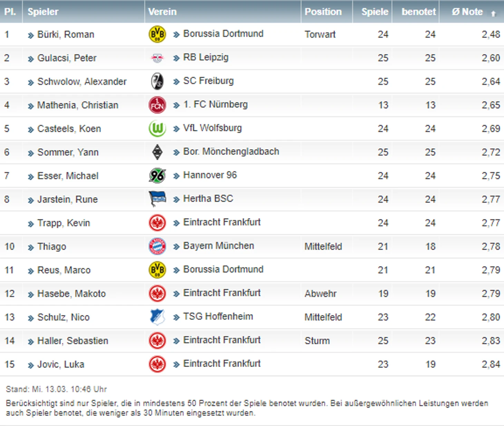
Task: Open player link Bürki, Roman
Action: tap(66, 34)
